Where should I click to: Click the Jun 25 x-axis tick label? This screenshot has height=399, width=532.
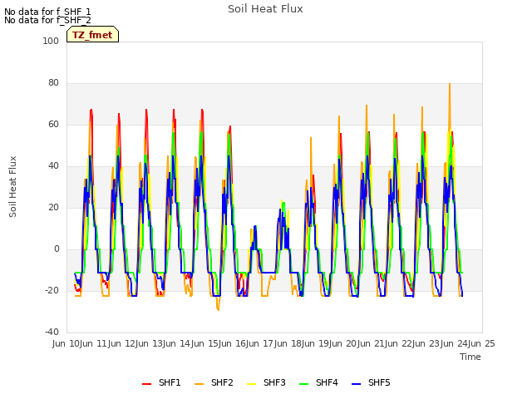[482, 343]
